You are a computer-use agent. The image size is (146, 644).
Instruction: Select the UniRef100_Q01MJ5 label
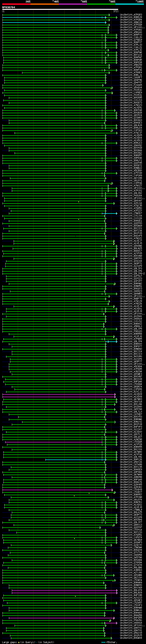(x=131, y=636)
